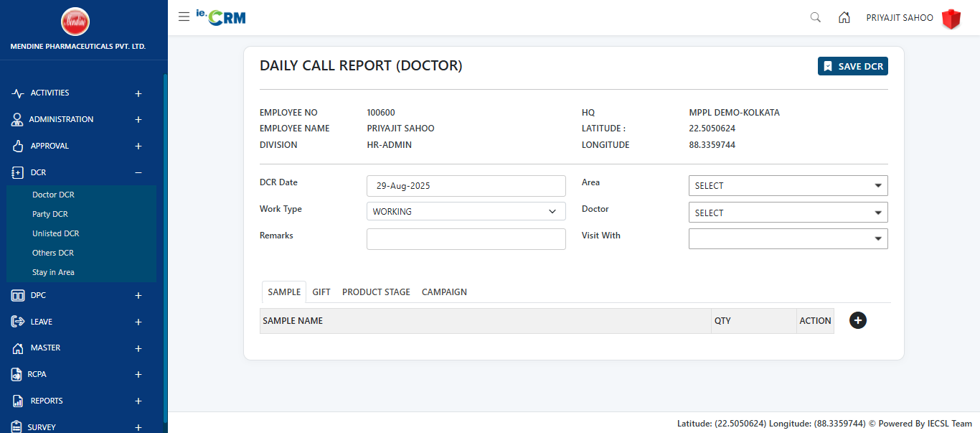
Task: Expand the Leave menu section
Action: pyautogui.click(x=138, y=322)
